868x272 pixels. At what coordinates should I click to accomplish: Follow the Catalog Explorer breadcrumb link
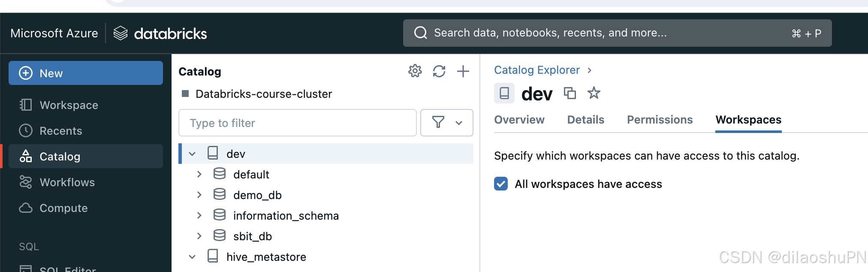(536, 70)
